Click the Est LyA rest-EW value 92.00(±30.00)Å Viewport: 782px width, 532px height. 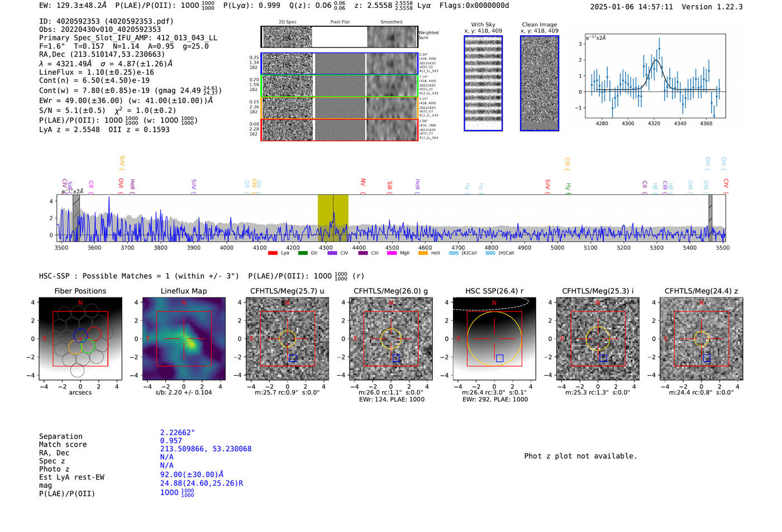click(x=192, y=475)
